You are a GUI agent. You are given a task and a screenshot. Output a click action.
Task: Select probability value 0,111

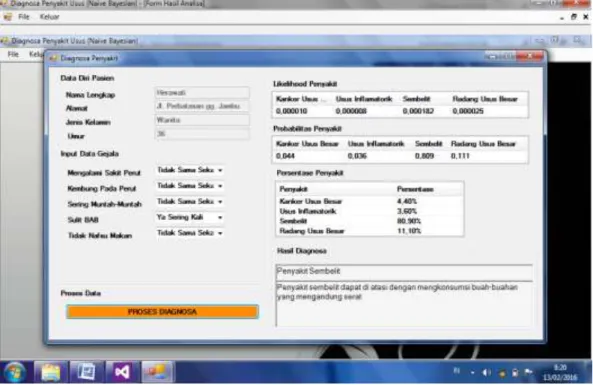(x=460, y=156)
